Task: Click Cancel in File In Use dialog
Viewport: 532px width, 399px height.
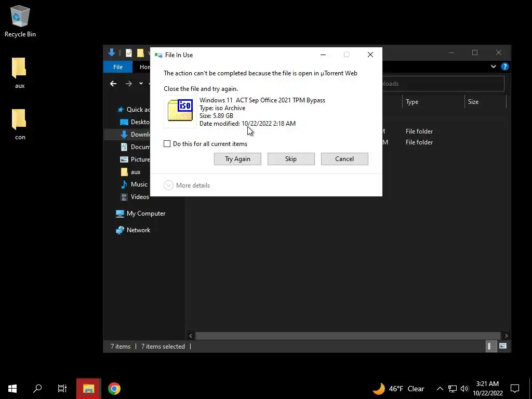Action: 344,159
